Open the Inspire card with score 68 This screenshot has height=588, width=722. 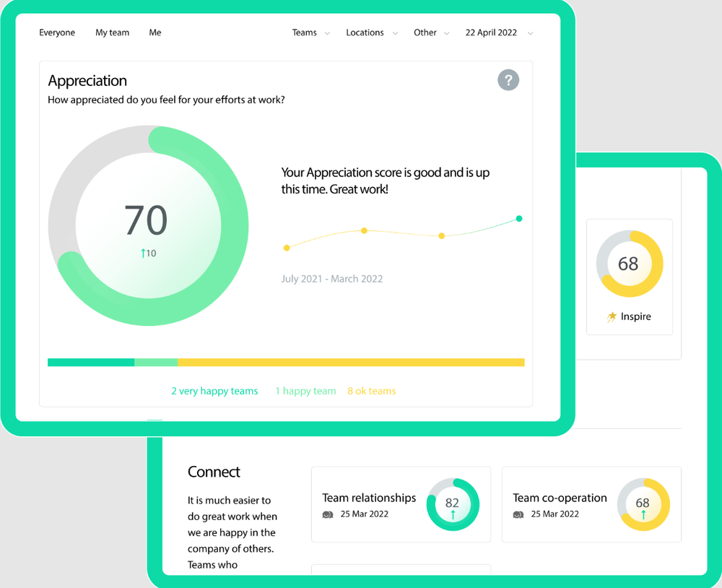[630, 277]
